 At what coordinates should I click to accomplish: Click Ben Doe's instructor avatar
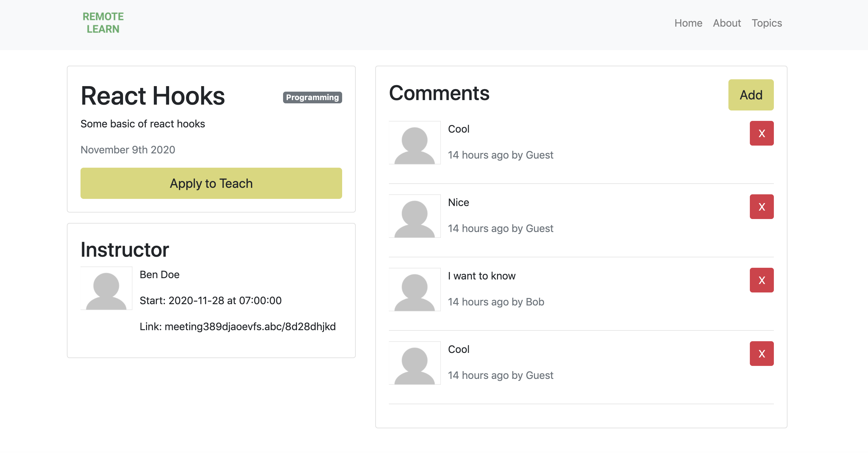[106, 288]
